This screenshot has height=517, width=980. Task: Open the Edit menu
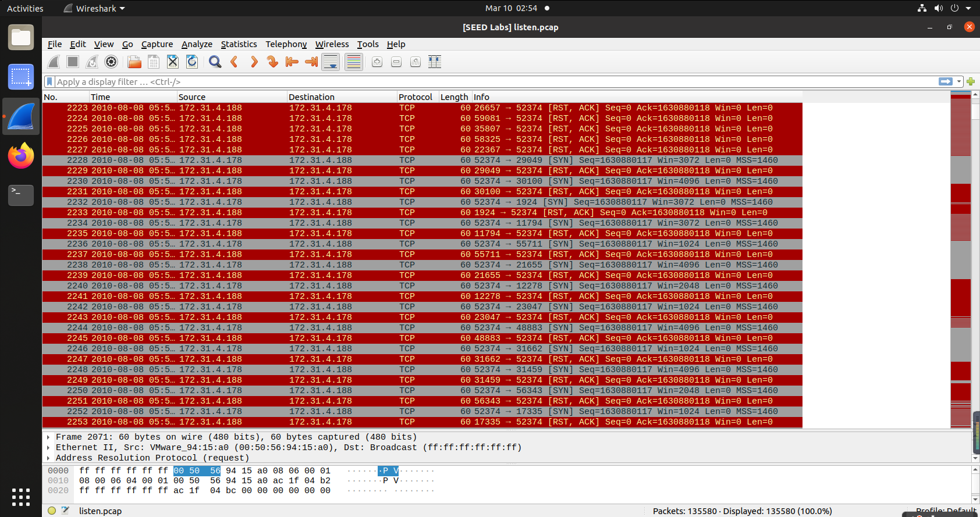[78, 44]
